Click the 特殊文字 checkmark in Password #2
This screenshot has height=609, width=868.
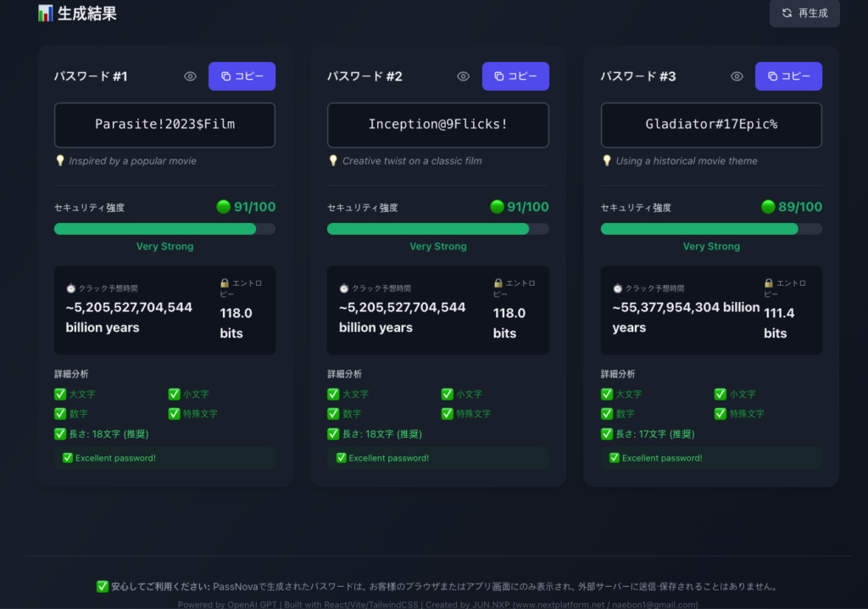(447, 414)
